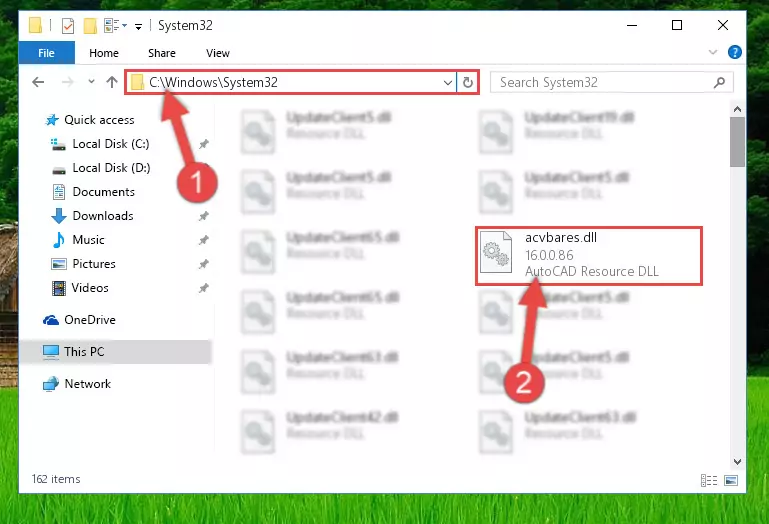Click the address bar path C:\Windows\System32
This screenshot has width=769, height=524.
click(x=213, y=82)
